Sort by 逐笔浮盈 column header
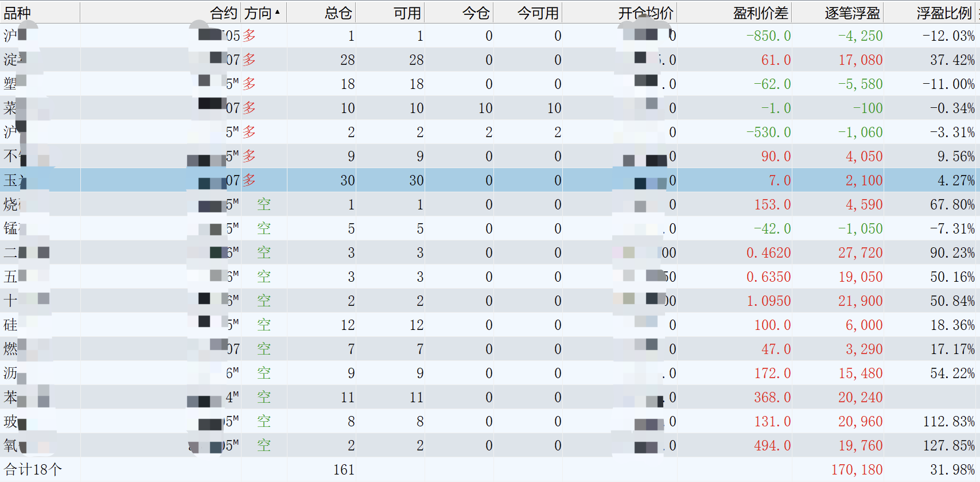 click(852, 13)
